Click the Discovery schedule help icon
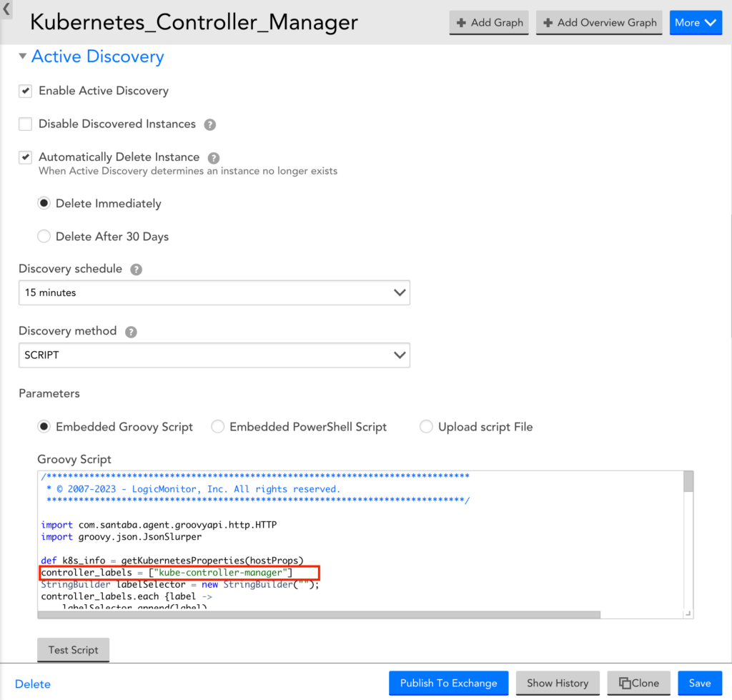Image resolution: width=732 pixels, height=700 pixels. tap(136, 270)
